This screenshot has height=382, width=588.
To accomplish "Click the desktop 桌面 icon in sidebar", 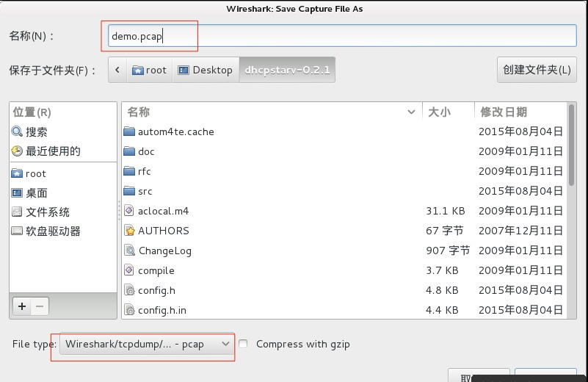I will tap(17, 193).
